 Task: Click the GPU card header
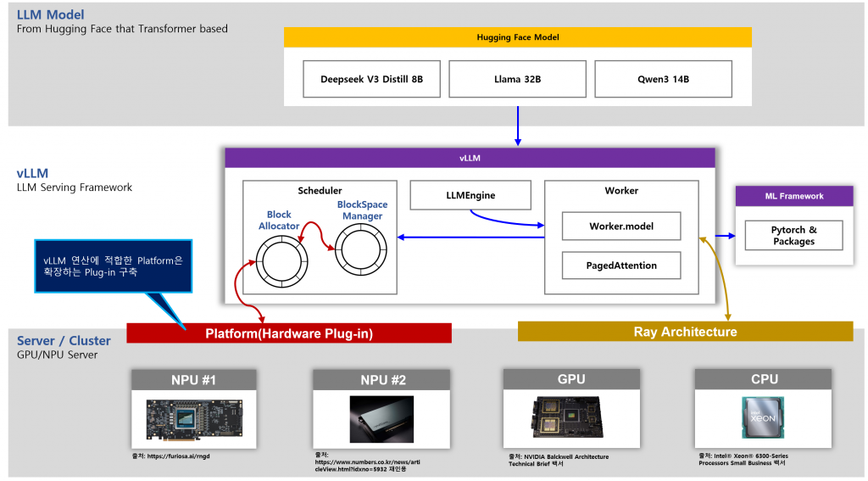571,379
